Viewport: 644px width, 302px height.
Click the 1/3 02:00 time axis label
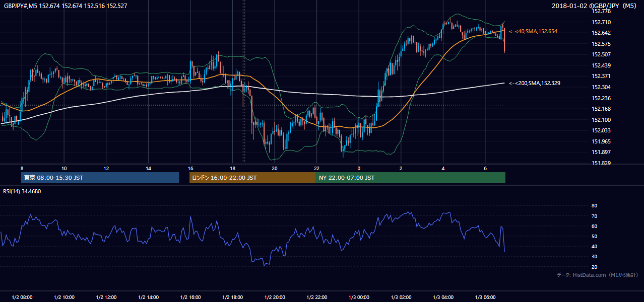tap(401, 297)
